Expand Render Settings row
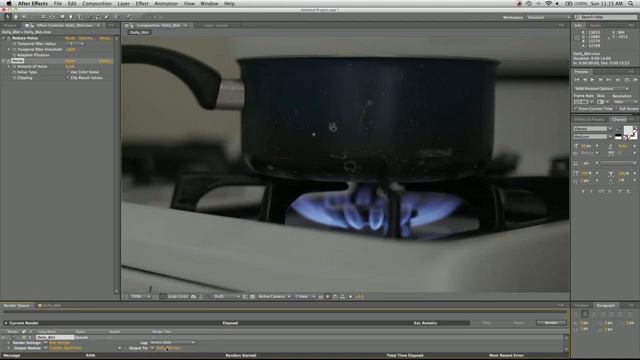This screenshot has width=640, height=360. [x=9, y=343]
